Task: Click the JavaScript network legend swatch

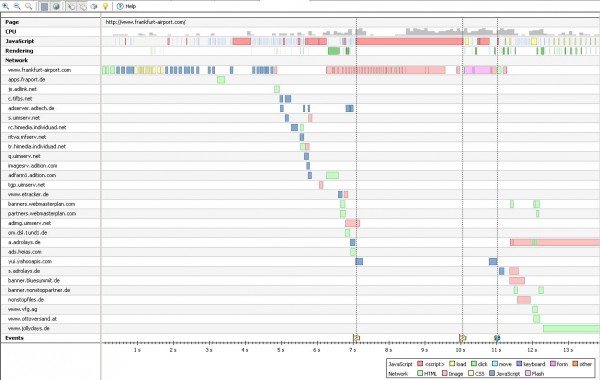Action: coord(492,373)
